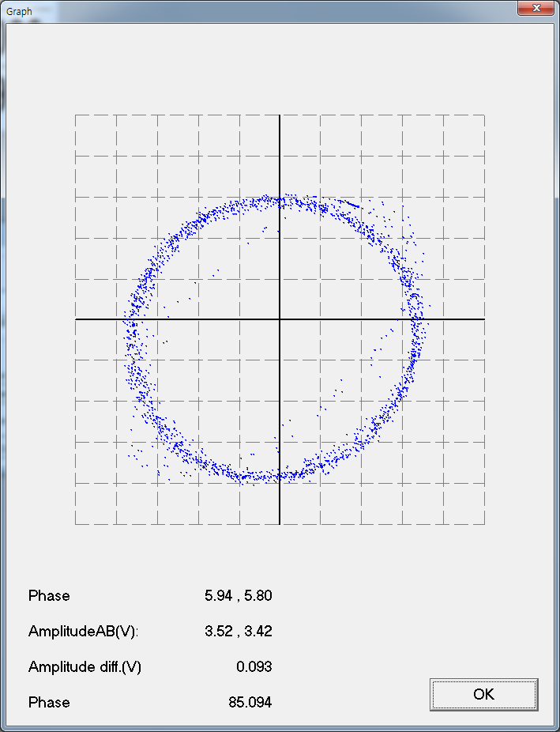Click the amplitude value 3.52 , 3.42
This screenshot has height=732, width=560.
238,631
